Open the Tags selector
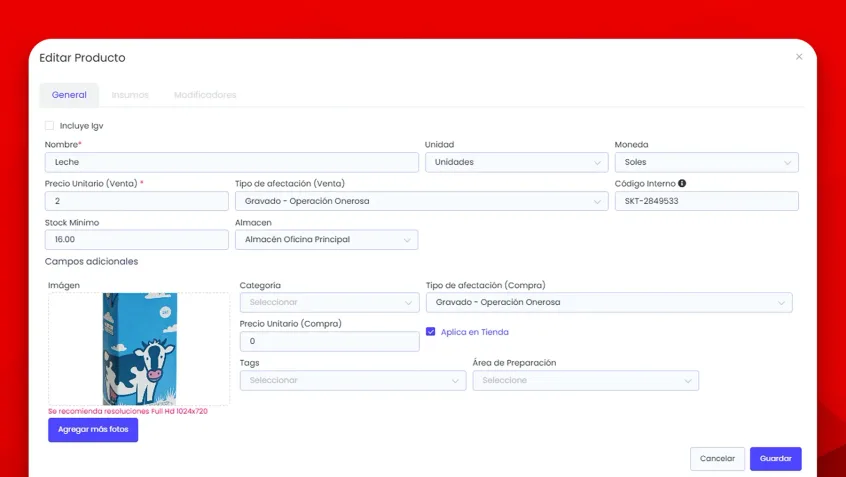 (353, 380)
